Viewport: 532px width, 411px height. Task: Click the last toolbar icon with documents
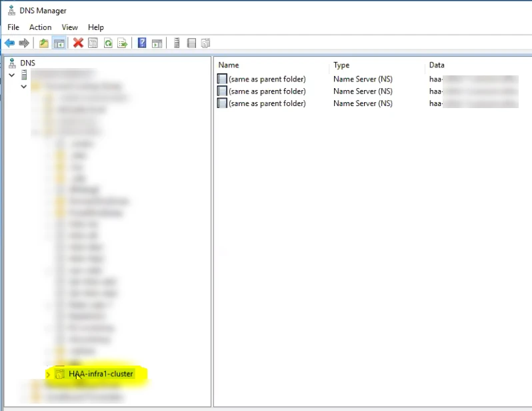(205, 43)
